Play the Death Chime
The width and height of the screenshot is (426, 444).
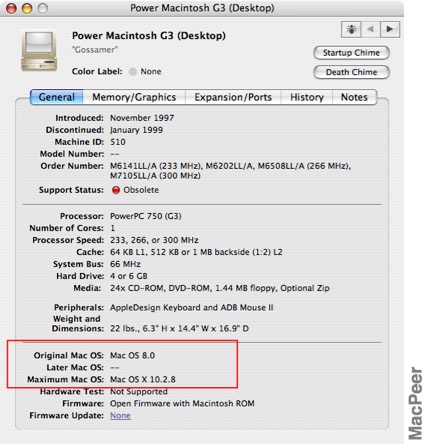click(351, 72)
